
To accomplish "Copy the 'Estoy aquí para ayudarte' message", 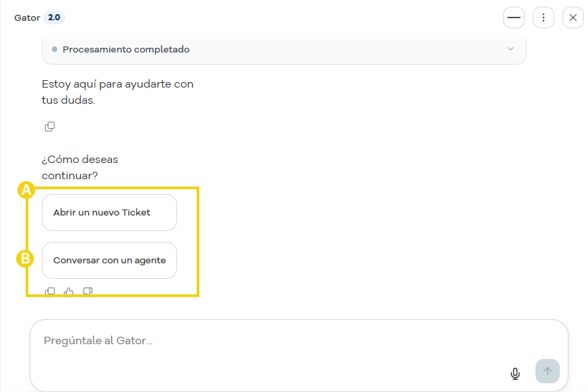I will (50, 127).
